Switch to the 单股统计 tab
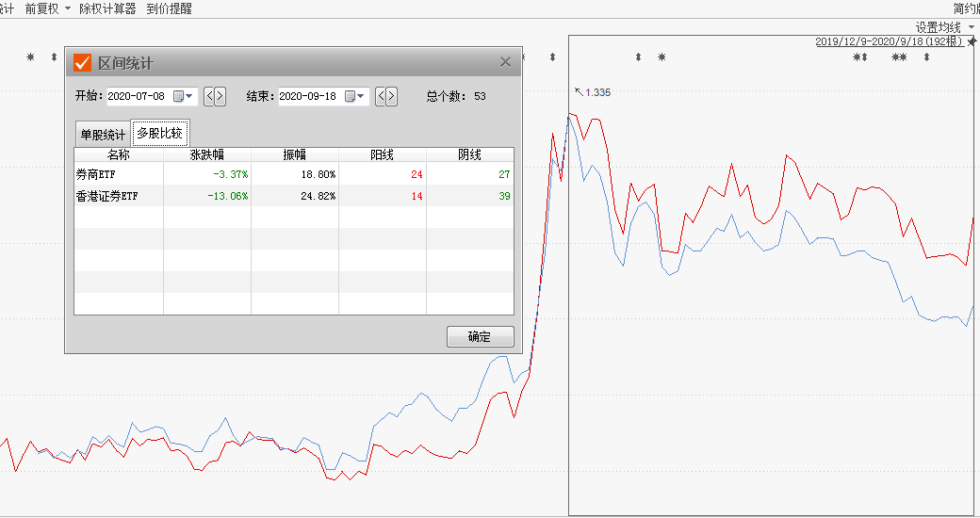 click(x=102, y=135)
